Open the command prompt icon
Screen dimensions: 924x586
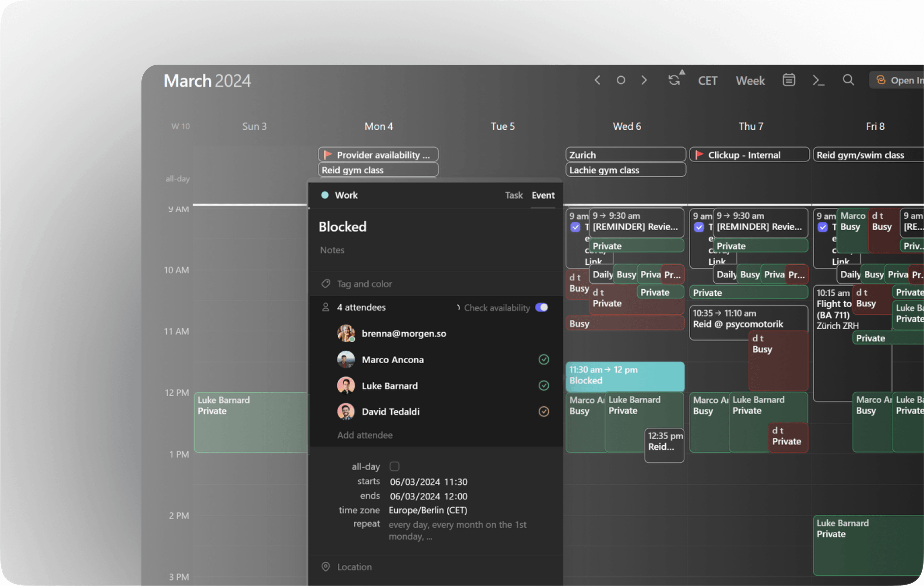point(818,80)
